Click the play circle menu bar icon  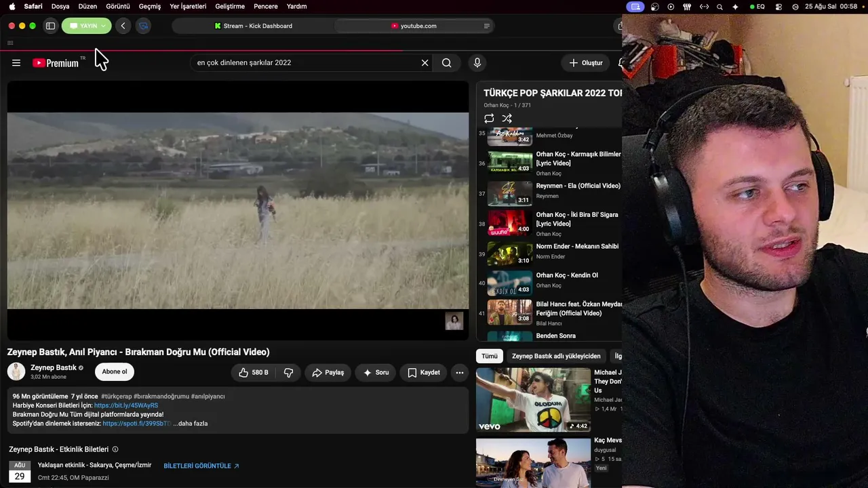click(671, 6)
